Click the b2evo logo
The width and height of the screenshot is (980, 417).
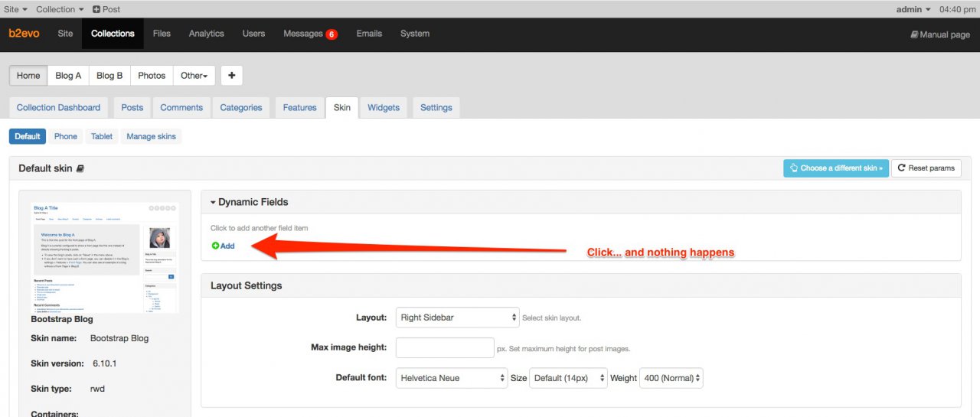tap(24, 34)
